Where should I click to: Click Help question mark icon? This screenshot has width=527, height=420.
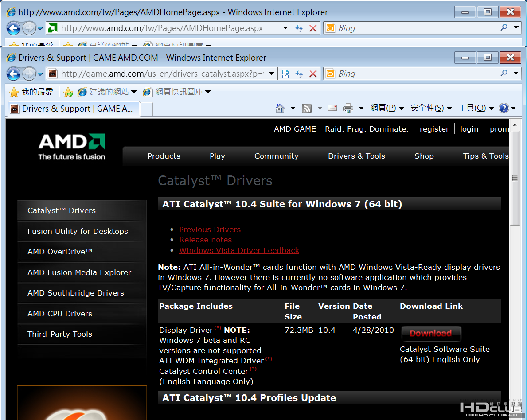504,108
